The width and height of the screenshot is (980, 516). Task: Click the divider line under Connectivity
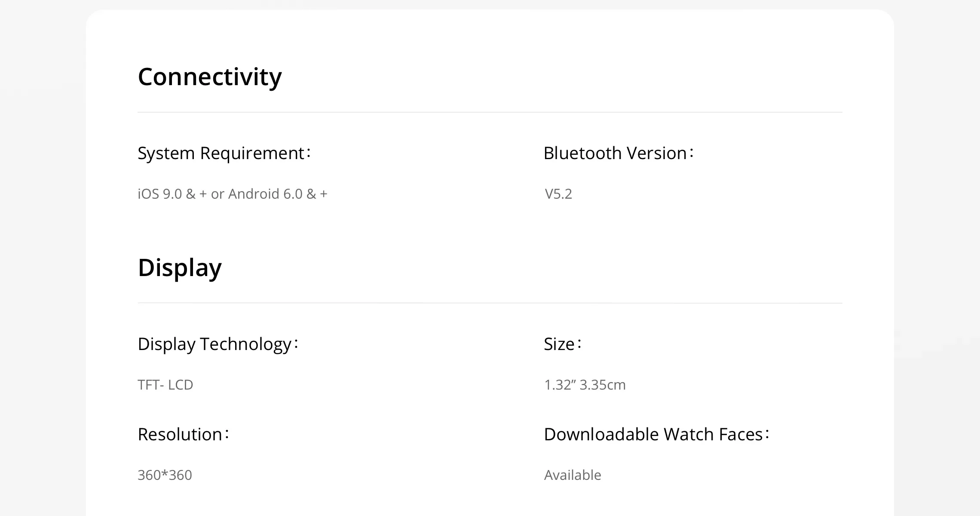[490, 112]
